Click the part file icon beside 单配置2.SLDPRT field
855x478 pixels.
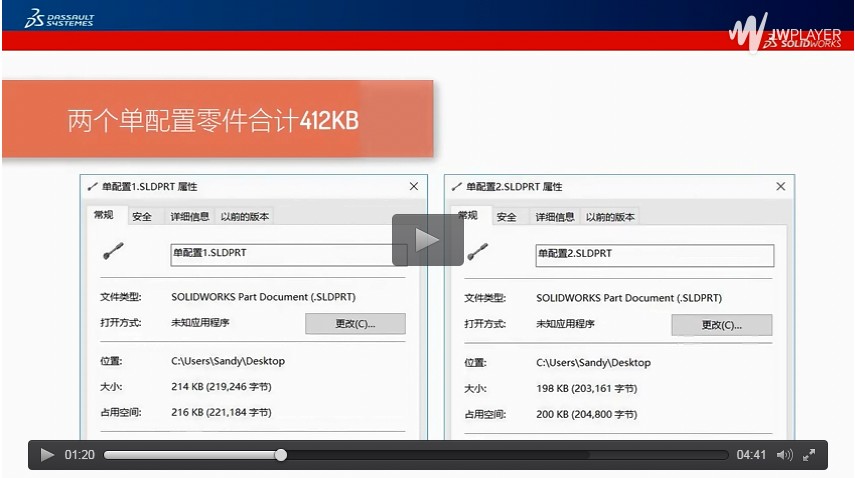click(x=478, y=253)
